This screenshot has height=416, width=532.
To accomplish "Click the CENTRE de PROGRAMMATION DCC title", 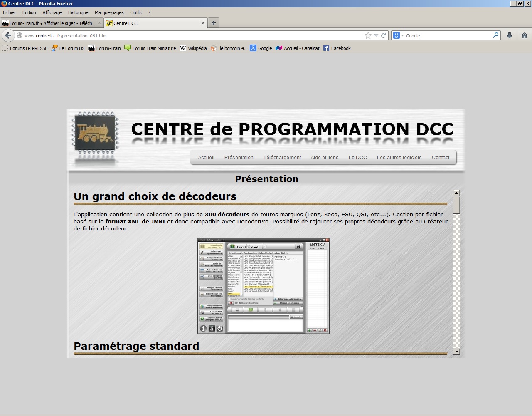I will tap(292, 129).
